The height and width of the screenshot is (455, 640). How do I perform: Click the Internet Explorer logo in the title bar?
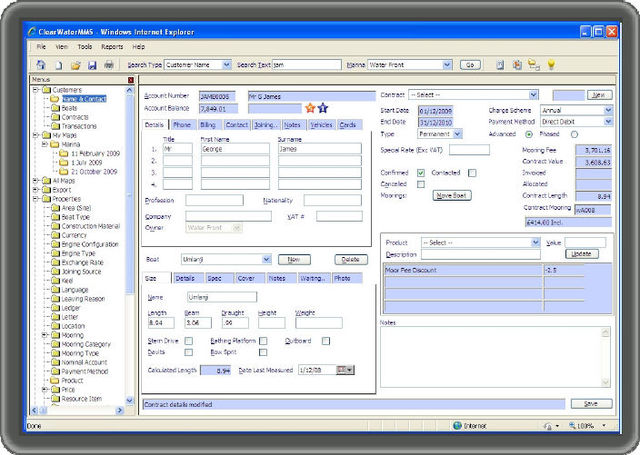(32, 31)
